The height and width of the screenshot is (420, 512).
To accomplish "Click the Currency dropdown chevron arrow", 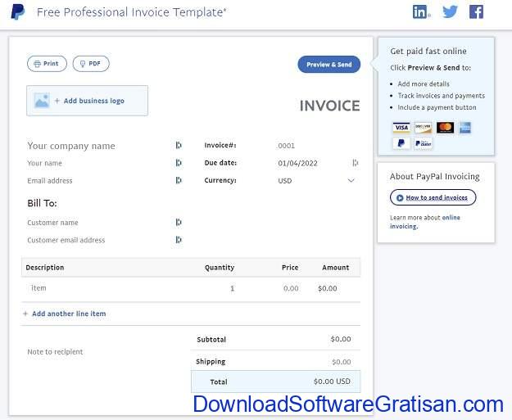I will pos(351,180).
